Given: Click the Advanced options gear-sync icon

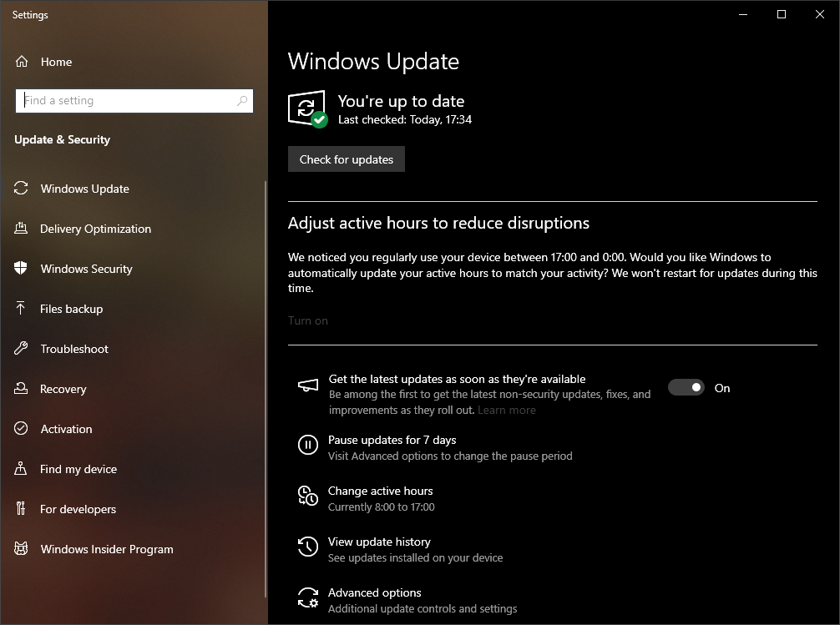Looking at the screenshot, I should click(x=308, y=597).
